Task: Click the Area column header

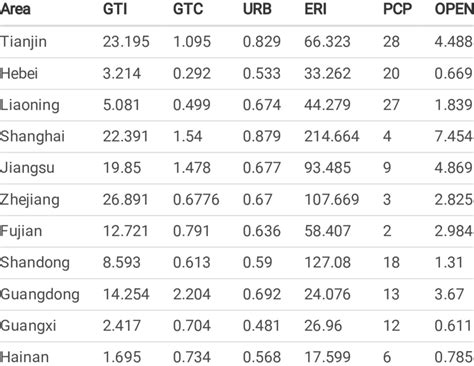Action: [15, 9]
